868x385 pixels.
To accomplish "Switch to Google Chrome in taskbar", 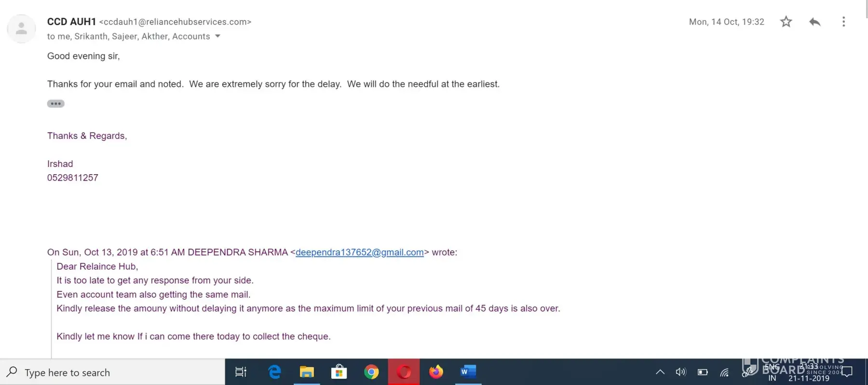I will coord(371,372).
